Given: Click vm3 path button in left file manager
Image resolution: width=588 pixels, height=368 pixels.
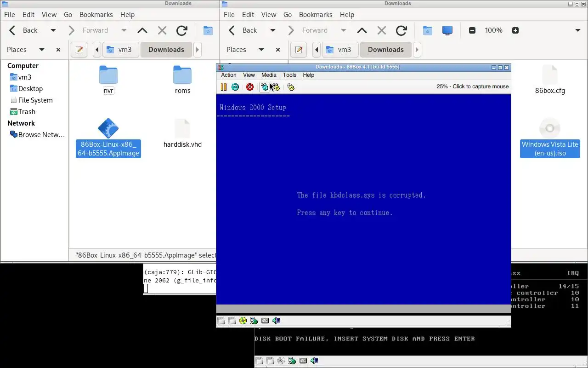Looking at the screenshot, I should tap(120, 50).
